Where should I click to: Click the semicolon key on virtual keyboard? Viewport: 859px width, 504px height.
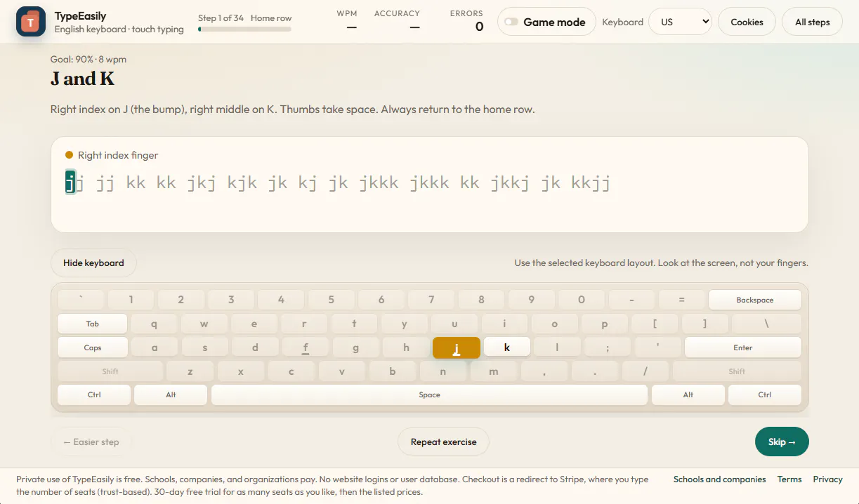click(x=608, y=347)
